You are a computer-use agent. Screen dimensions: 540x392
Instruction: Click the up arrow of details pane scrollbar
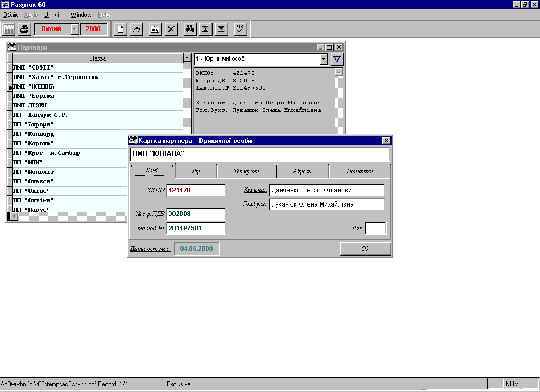click(339, 72)
